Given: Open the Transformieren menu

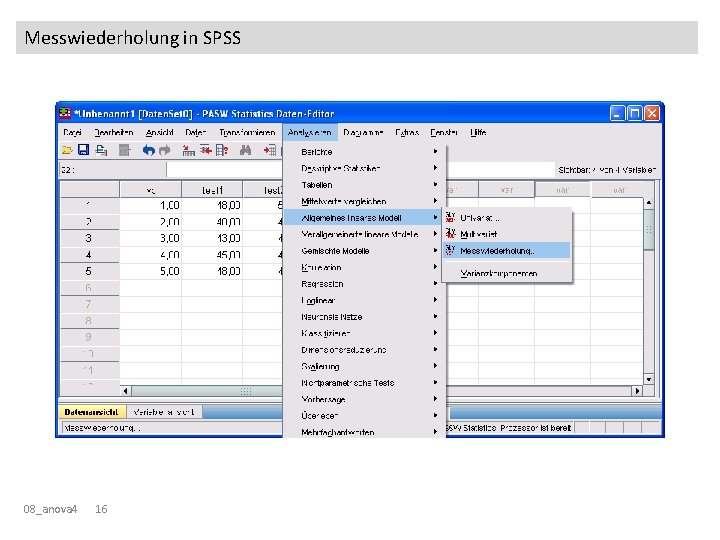Looking at the screenshot, I should click(247, 132).
